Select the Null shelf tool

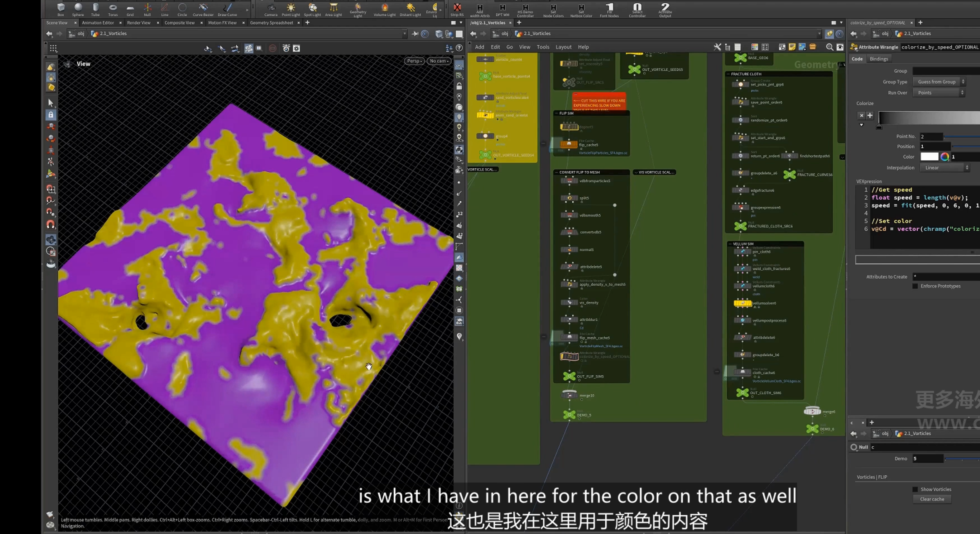147,10
